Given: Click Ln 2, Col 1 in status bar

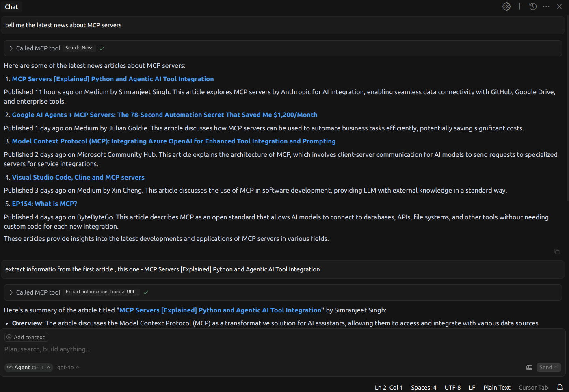Looking at the screenshot, I should coord(389,387).
